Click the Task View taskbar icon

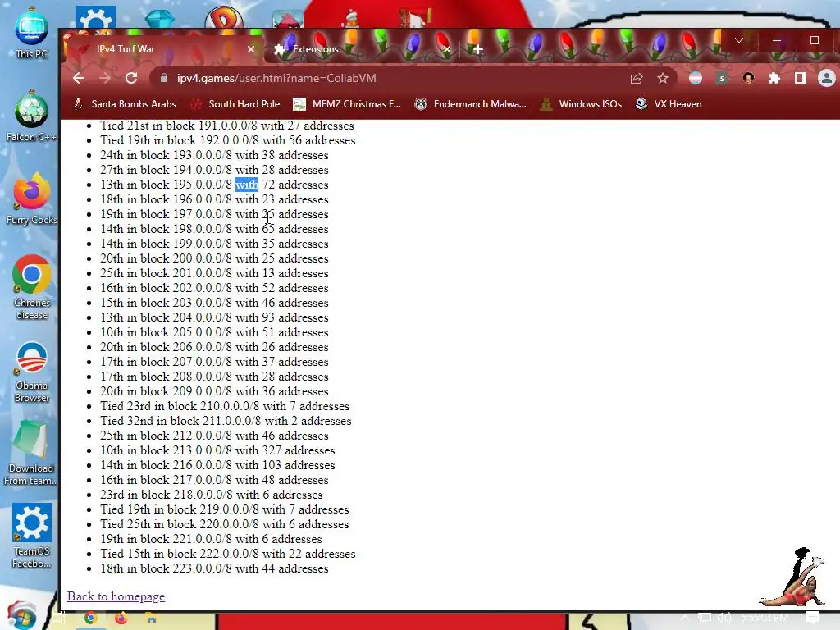(x=59, y=619)
